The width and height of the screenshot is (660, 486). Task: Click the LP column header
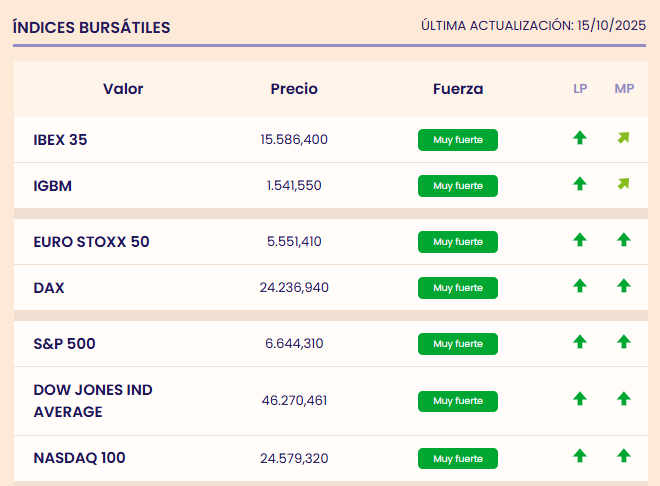580,89
